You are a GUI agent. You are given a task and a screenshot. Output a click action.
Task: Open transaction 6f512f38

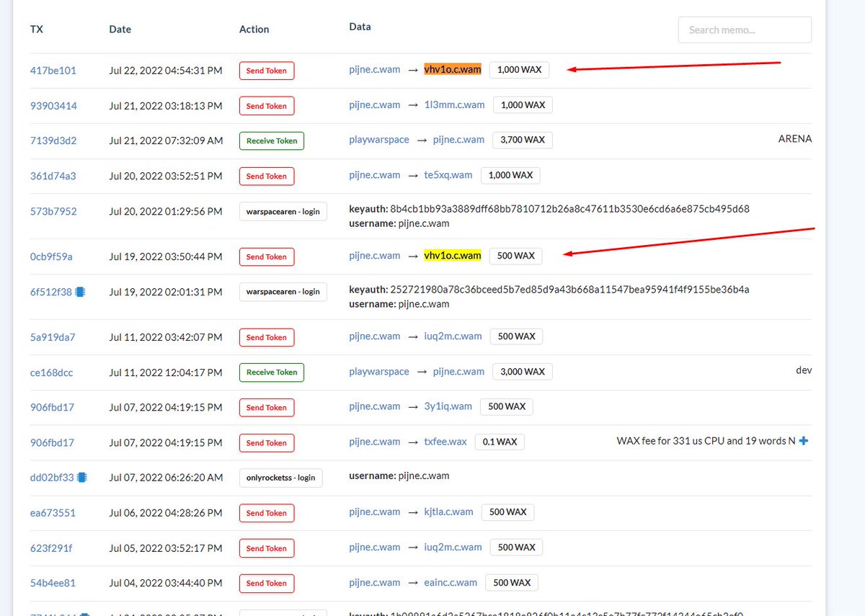click(51, 292)
